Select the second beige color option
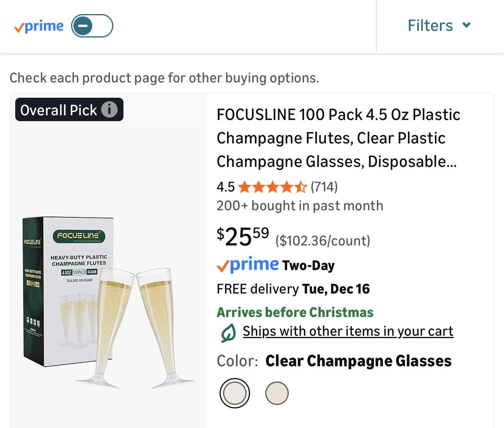 (277, 393)
